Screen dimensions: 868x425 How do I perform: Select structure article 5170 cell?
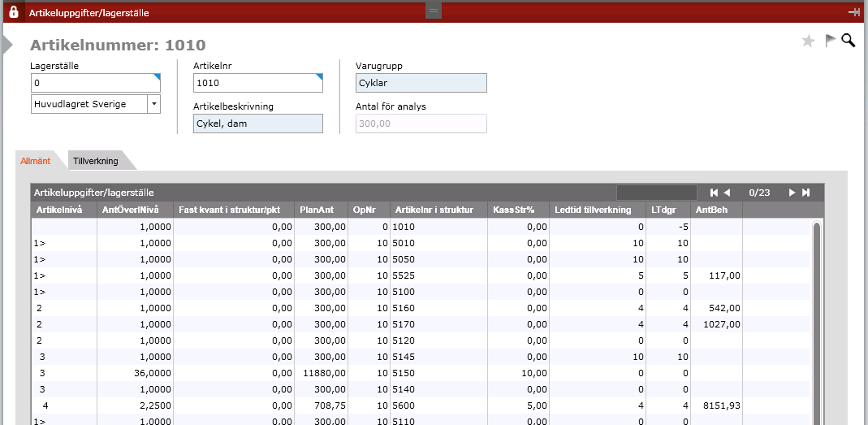point(439,323)
